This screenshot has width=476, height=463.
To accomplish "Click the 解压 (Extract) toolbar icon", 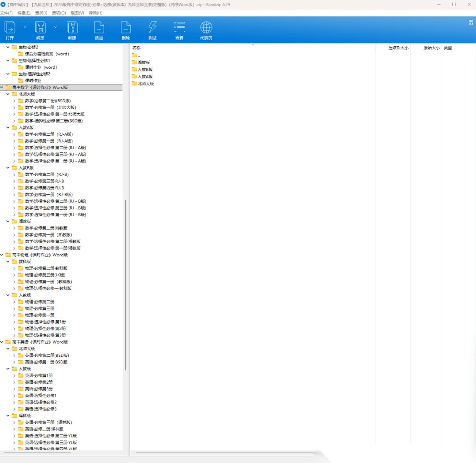I will 41,30.
